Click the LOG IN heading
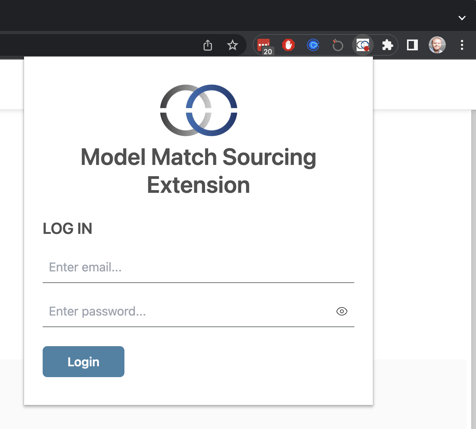476x429 pixels. (68, 229)
